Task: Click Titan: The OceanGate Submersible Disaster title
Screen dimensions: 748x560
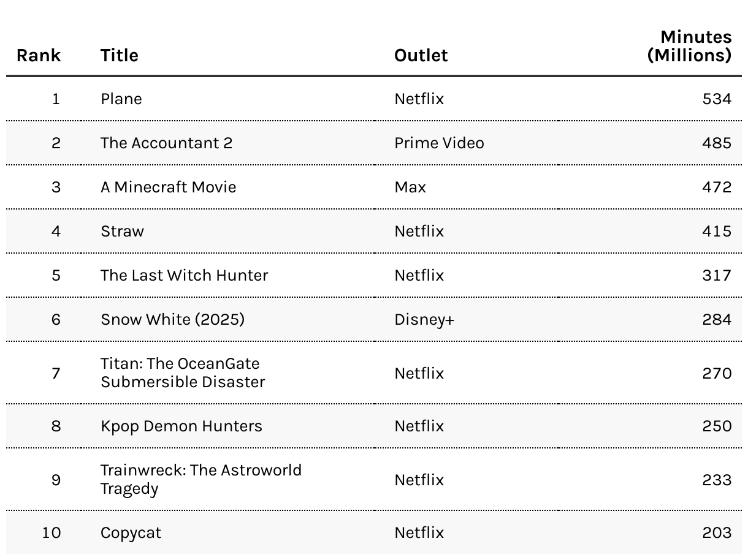Action: [183, 373]
